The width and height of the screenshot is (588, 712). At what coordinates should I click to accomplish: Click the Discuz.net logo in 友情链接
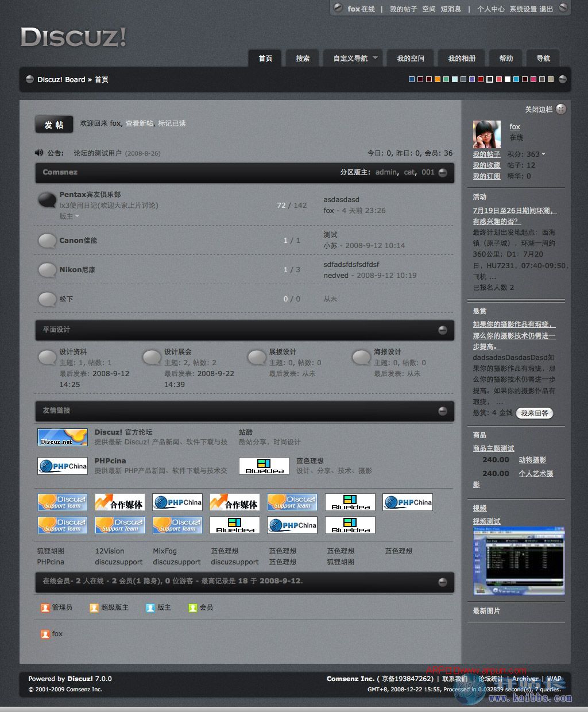click(x=63, y=437)
